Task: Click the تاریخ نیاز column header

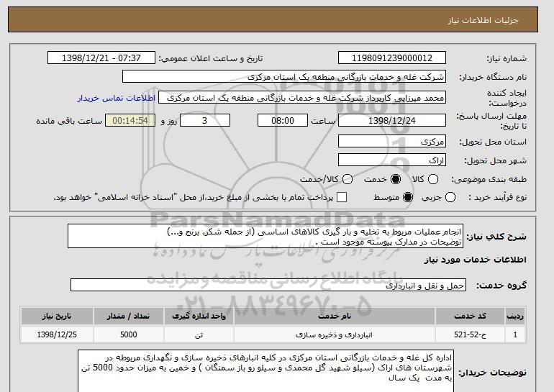Action: pyautogui.click(x=57, y=316)
